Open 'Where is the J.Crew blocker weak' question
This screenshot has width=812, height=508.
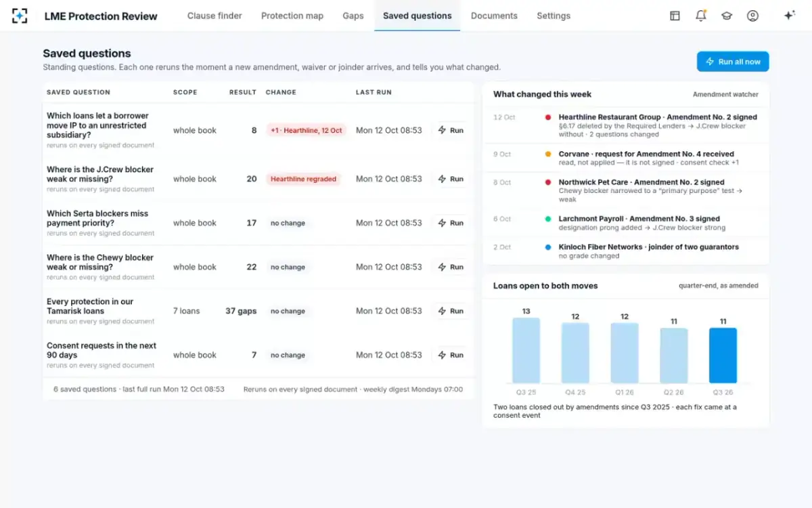[x=100, y=174]
